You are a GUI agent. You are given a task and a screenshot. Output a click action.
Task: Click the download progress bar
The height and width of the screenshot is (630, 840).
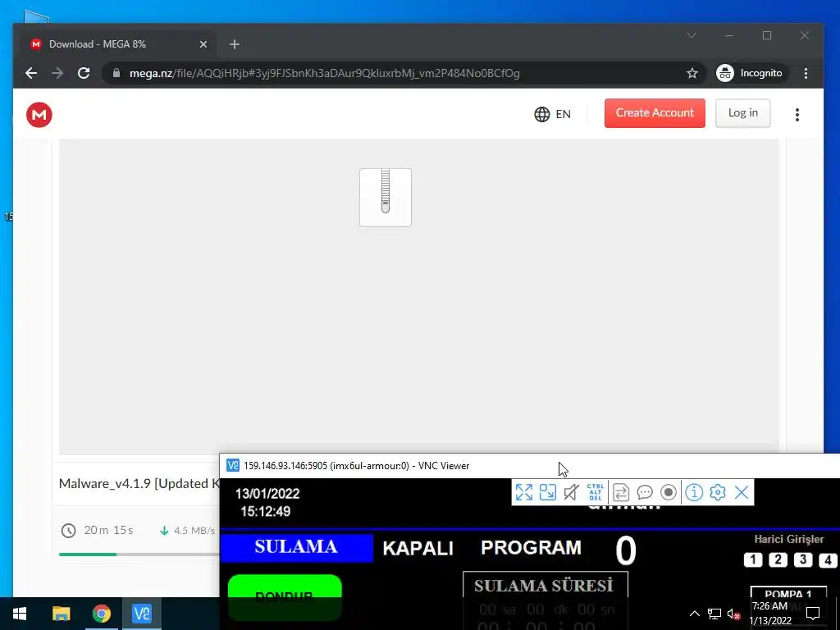pyautogui.click(x=139, y=554)
